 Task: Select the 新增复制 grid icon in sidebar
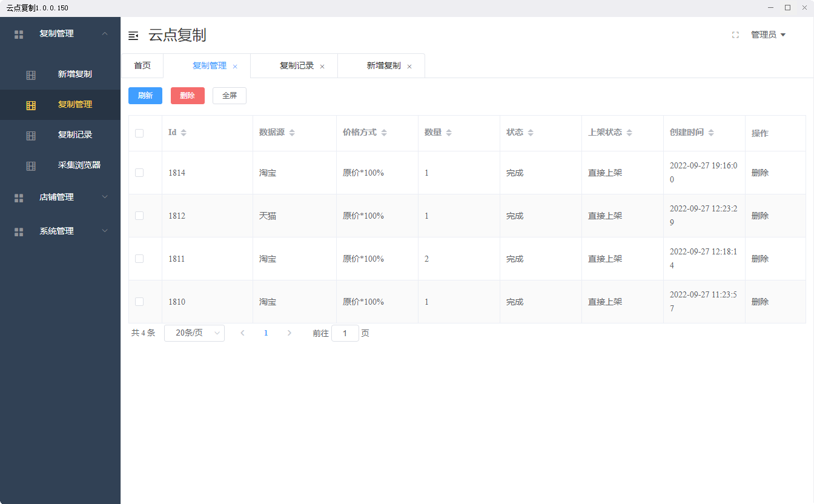click(x=31, y=74)
